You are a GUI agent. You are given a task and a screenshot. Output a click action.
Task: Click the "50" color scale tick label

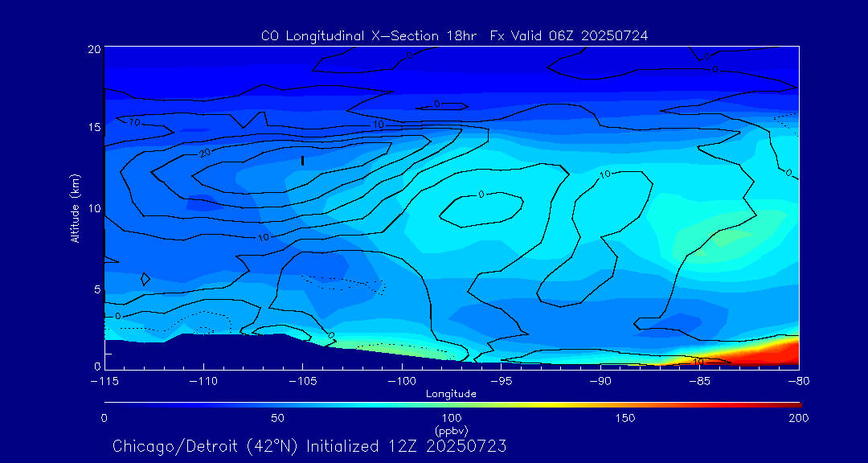(278, 418)
